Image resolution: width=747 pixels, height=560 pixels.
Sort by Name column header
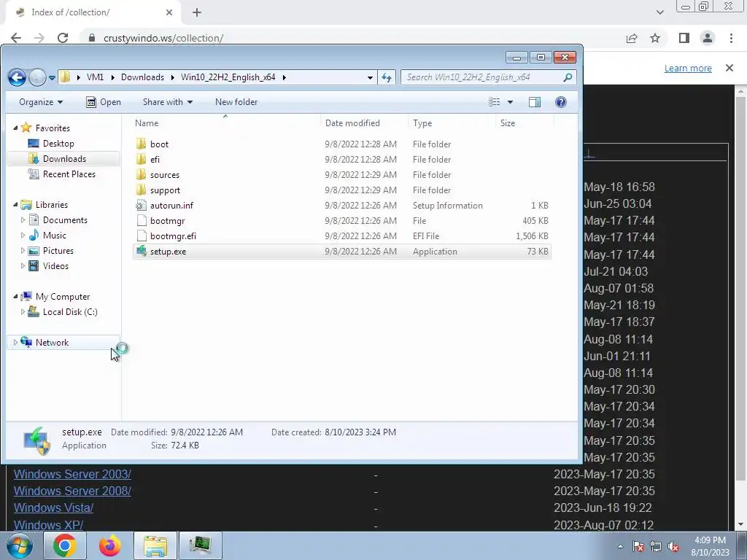coord(225,122)
